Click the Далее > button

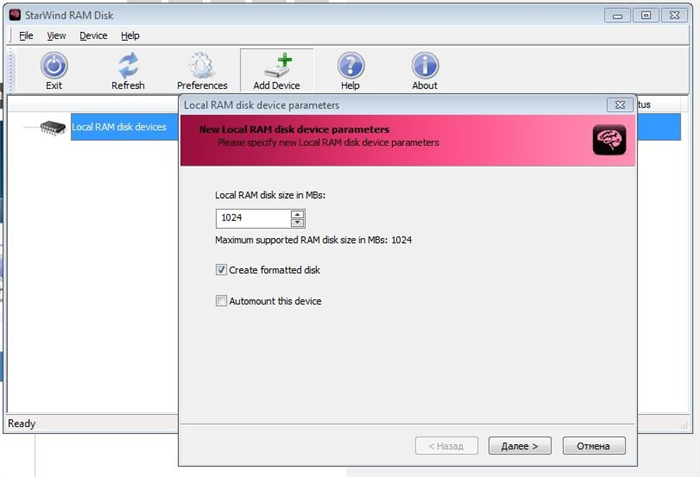click(520, 446)
